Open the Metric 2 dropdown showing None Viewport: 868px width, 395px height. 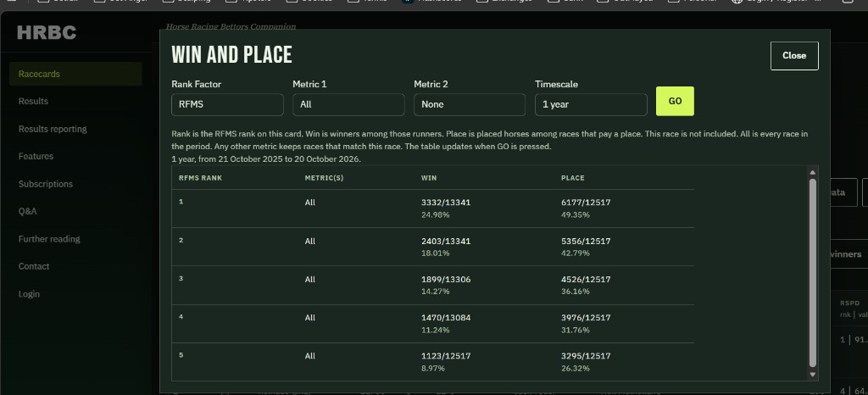point(470,104)
